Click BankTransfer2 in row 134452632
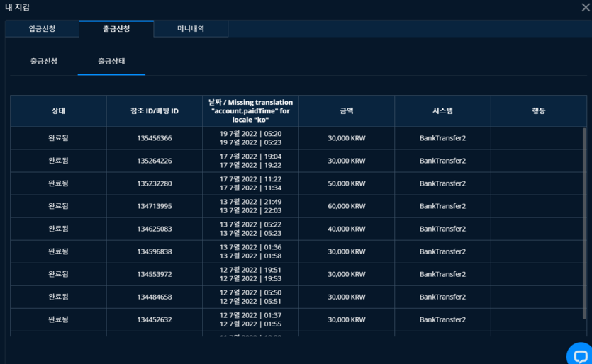 pyautogui.click(x=442, y=319)
